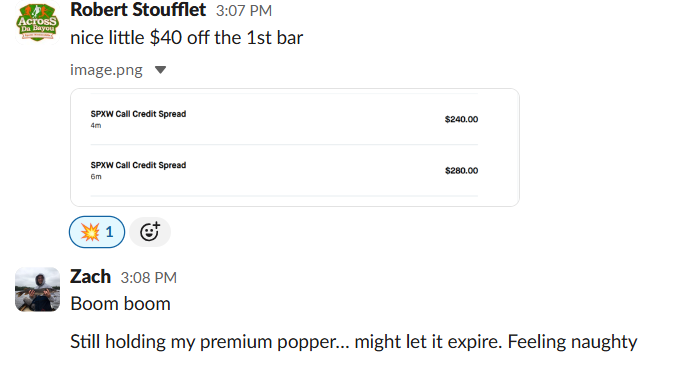Open Robert Stoufflet's Across Da Bayou avatar
The width and height of the screenshot is (699, 366).
(x=37, y=22)
